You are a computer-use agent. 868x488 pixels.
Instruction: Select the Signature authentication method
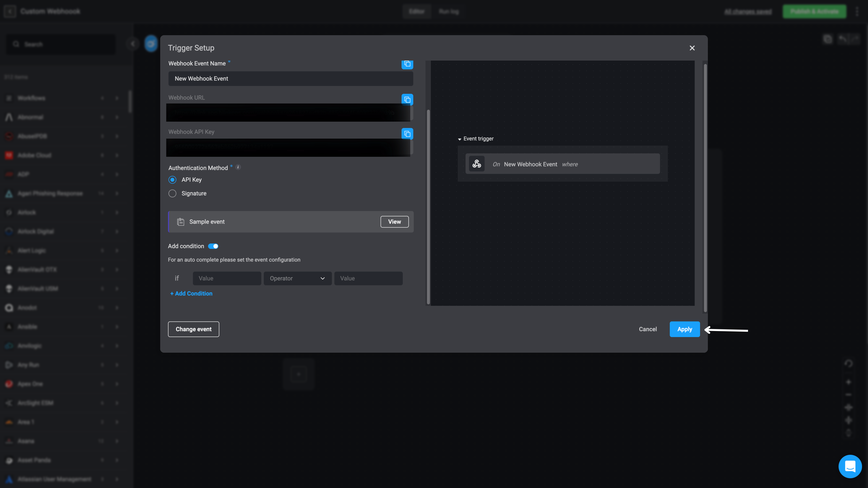click(172, 193)
